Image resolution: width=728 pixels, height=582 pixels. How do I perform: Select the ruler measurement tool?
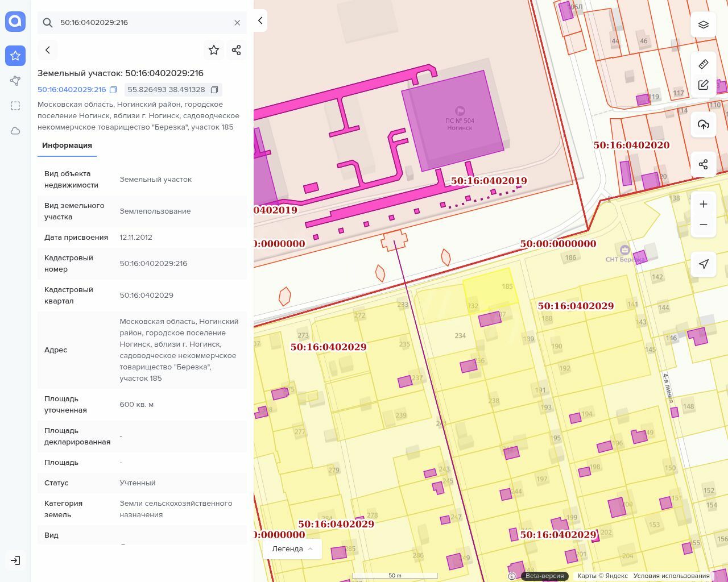click(x=704, y=64)
